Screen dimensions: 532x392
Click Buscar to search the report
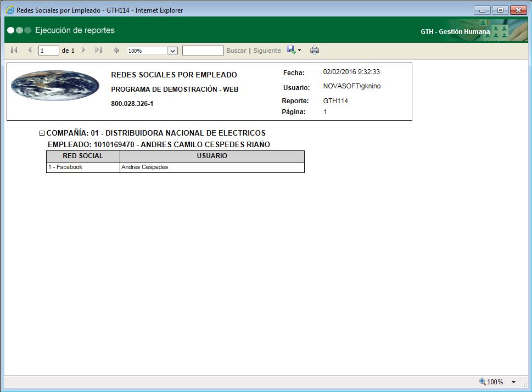[x=236, y=50]
